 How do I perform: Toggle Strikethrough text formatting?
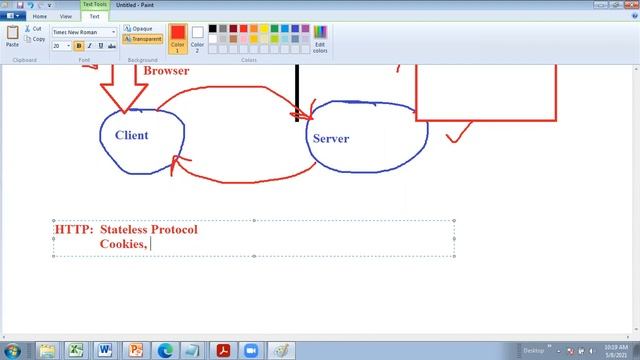click(112, 46)
